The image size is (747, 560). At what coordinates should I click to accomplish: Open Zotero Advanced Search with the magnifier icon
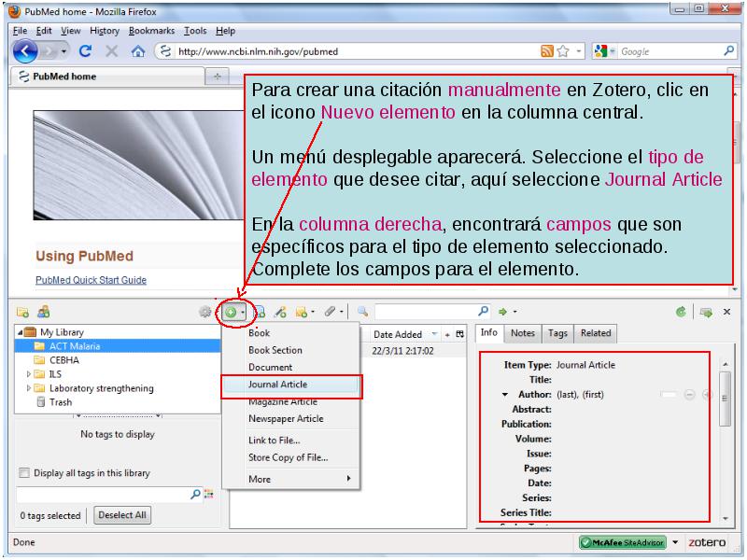(x=362, y=312)
